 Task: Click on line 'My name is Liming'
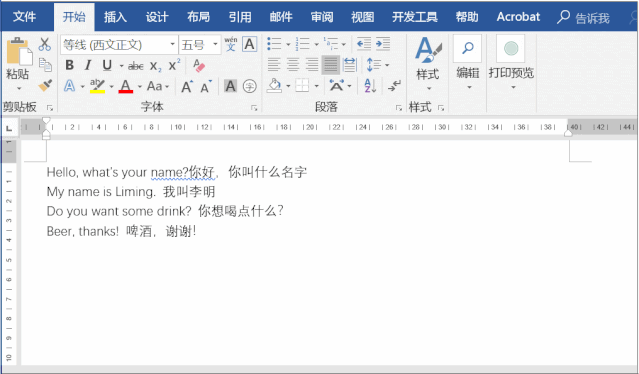(x=100, y=191)
